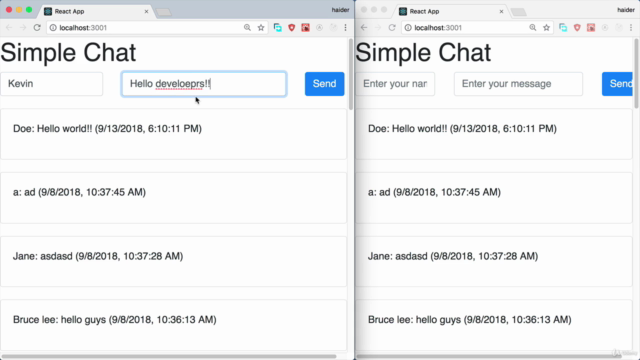Select Bruce lee: hello guys message in right chat
Image resolution: width=640 pixels, height=360 pixels.
[x=494, y=325]
